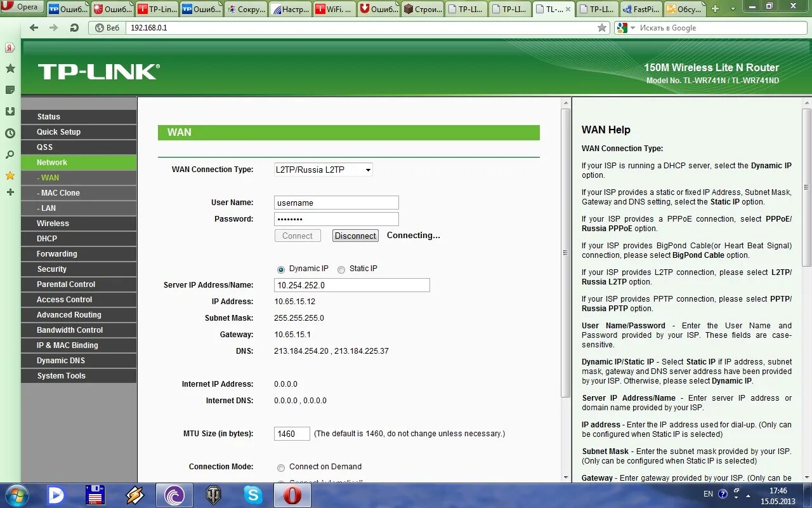The image size is (812, 508).
Task: Switch to the WiFi browser tab
Action: pyautogui.click(x=334, y=9)
